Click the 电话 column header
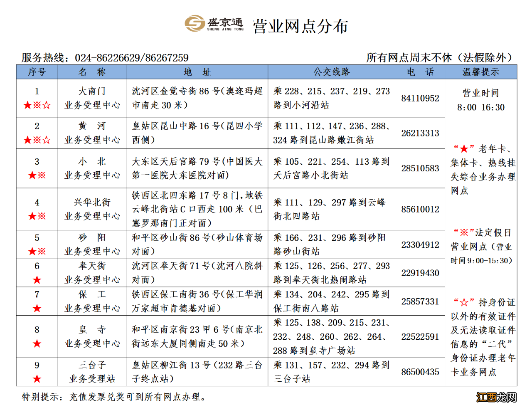This screenshot has height=410, width=532. [x=420, y=72]
